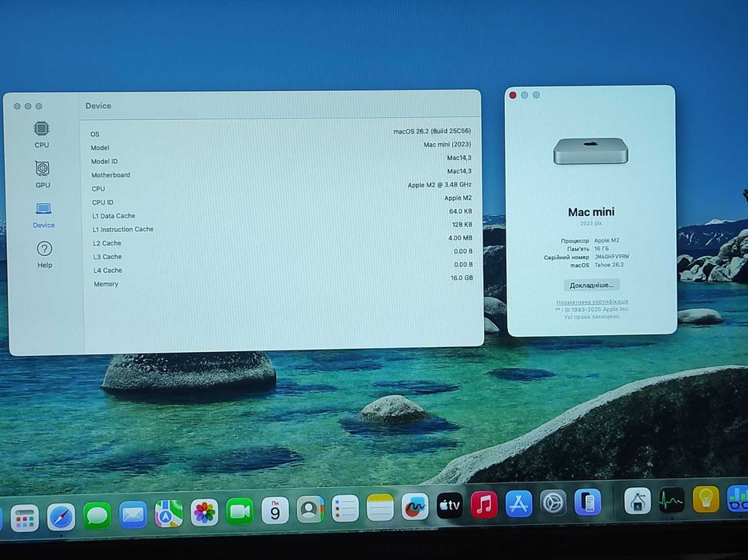Launch Safari from the dock
Image resolution: width=748 pixels, height=560 pixels.
click(x=61, y=517)
